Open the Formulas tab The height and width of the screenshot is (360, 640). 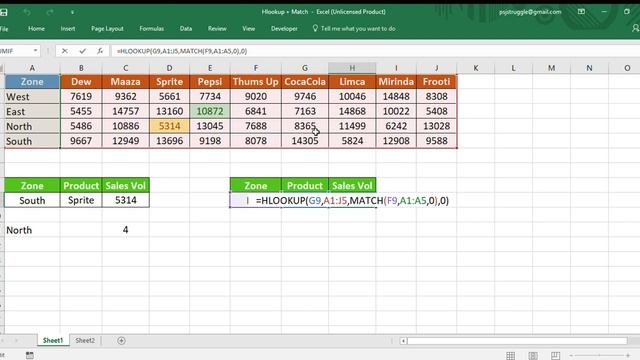pyautogui.click(x=151, y=29)
